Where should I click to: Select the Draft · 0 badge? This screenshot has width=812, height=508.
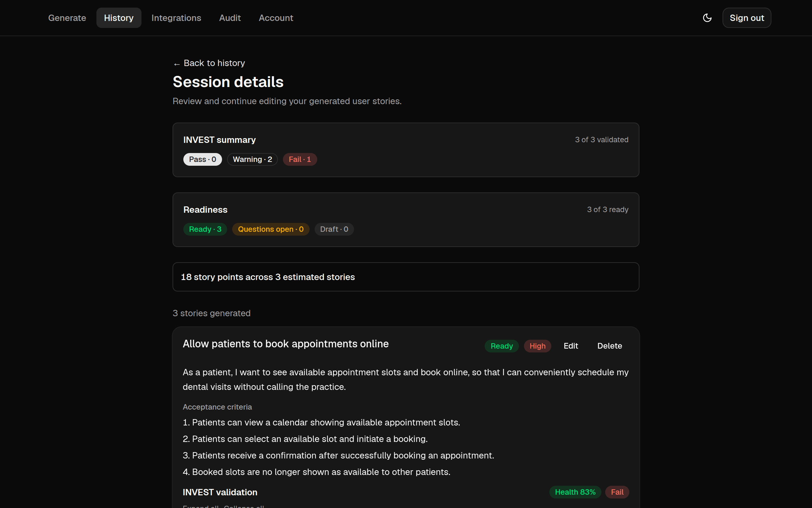coord(334,229)
